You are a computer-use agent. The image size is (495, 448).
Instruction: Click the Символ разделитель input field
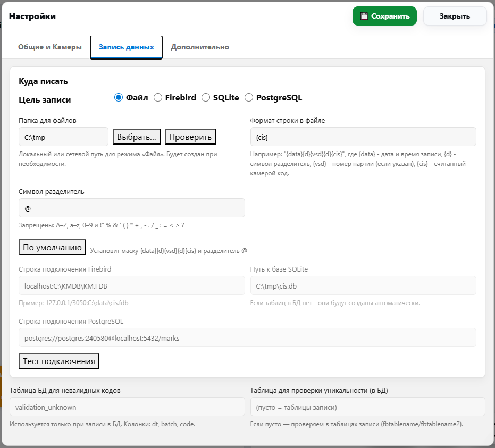click(132, 208)
